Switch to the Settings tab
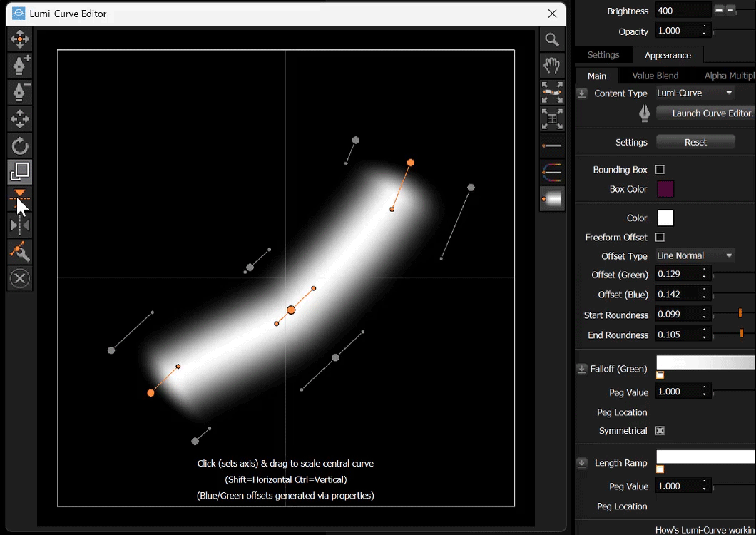This screenshot has height=535, width=756. 603,55
